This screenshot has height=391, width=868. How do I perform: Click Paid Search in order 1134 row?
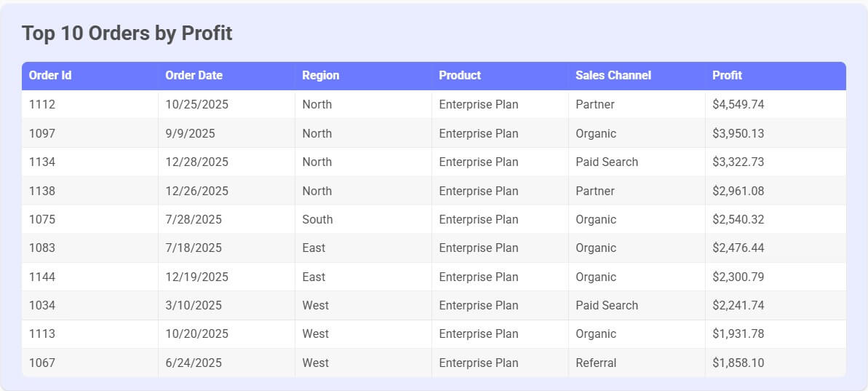click(x=607, y=162)
